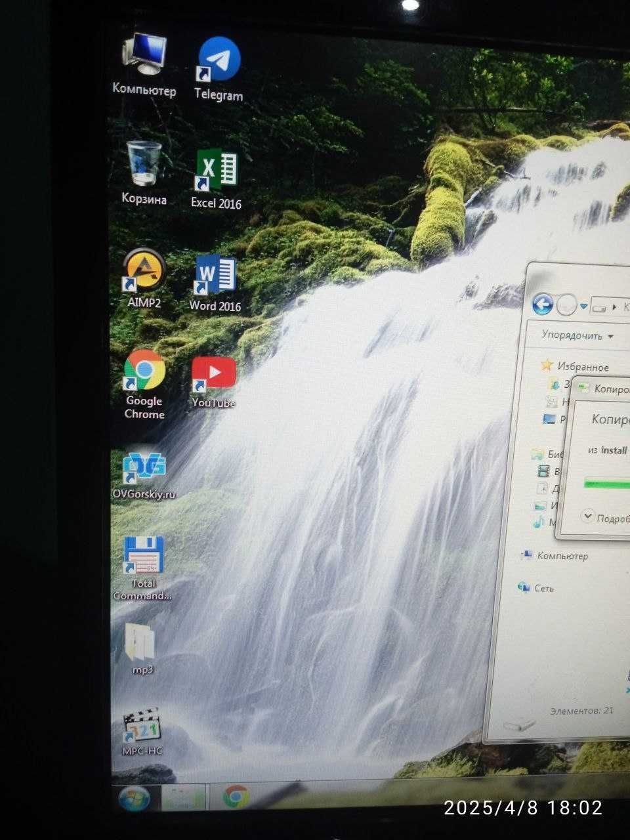Click the drive icon in address bar
630x840 pixels.
click(599, 306)
